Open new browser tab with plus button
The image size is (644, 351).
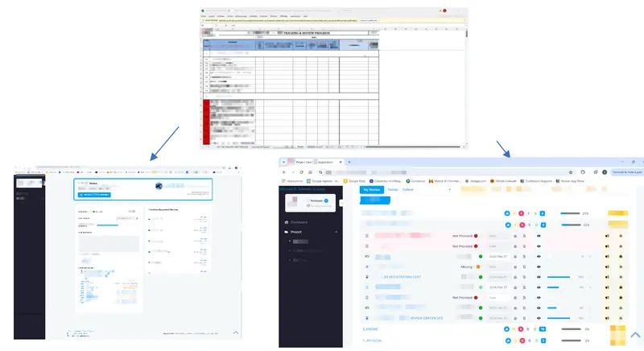(349, 161)
